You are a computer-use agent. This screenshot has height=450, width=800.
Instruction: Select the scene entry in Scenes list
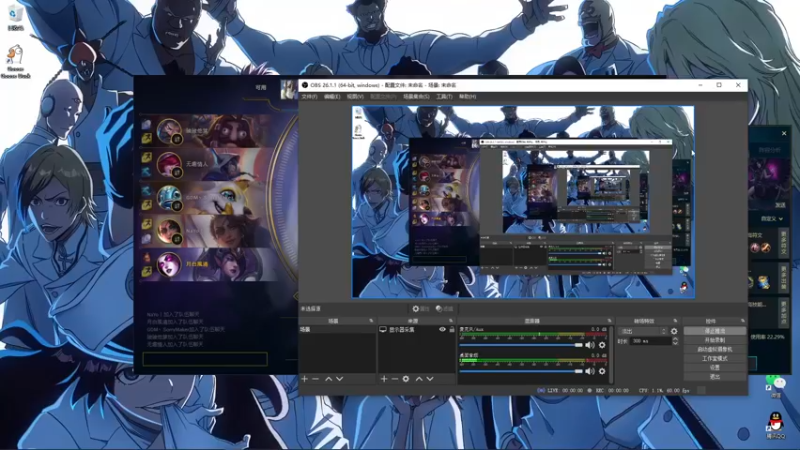tap(337, 330)
